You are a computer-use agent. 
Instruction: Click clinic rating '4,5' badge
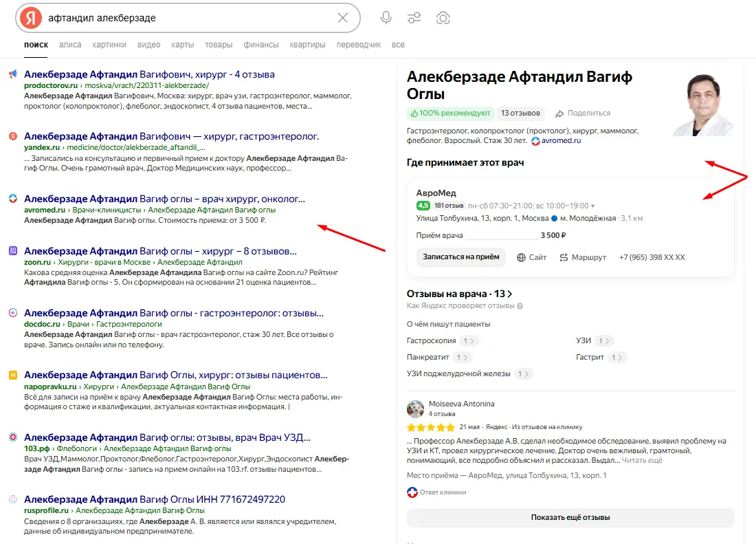coord(423,206)
